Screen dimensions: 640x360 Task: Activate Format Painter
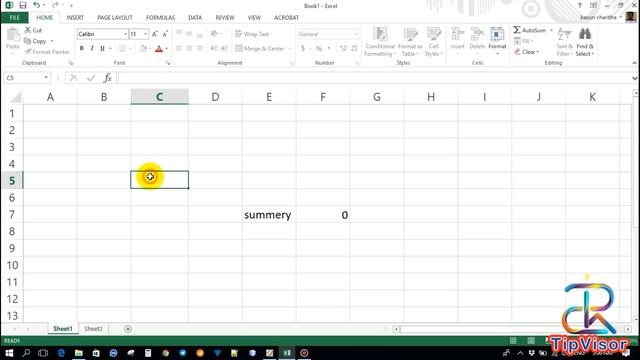47,52
